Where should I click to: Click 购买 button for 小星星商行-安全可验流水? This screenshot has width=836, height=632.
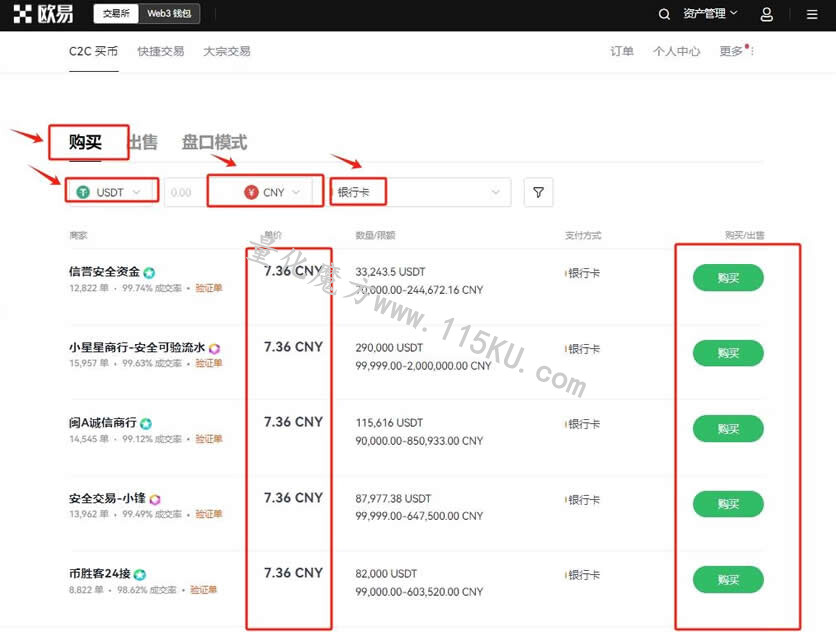point(728,353)
